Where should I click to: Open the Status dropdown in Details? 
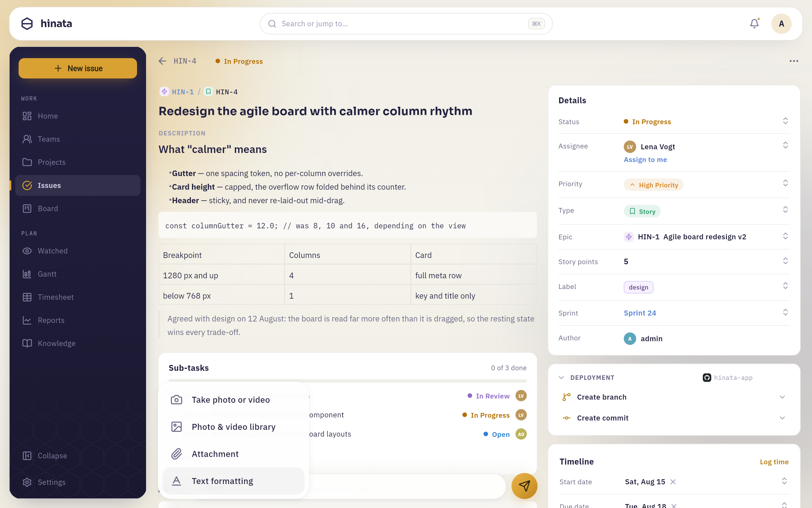tap(785, 121)
